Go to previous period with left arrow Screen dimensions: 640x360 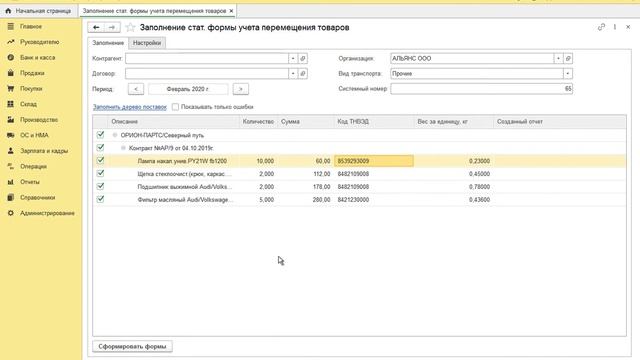click(x=136, y=89)
